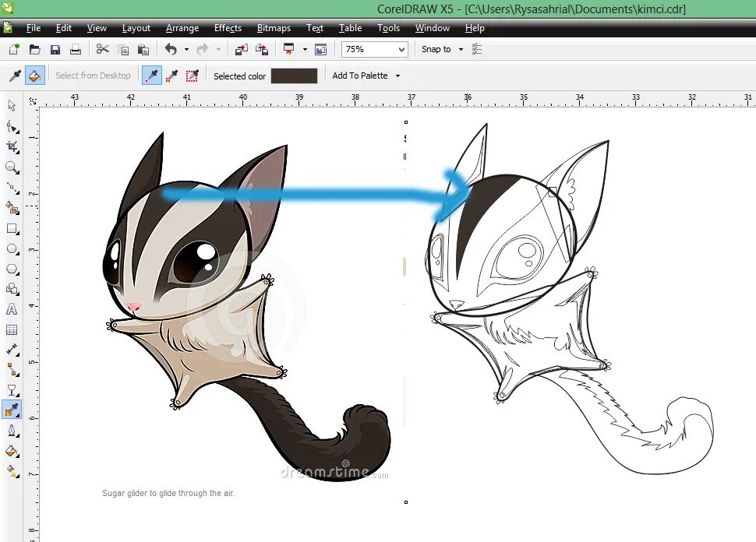Open the Tools menu
Screen dimensions: 756x542
click(389, 28)
